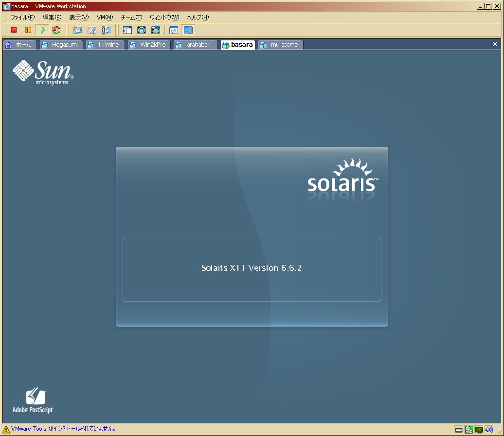Click the sound device status icon
This screenshot has height=436, width=504.
(489, 430)
